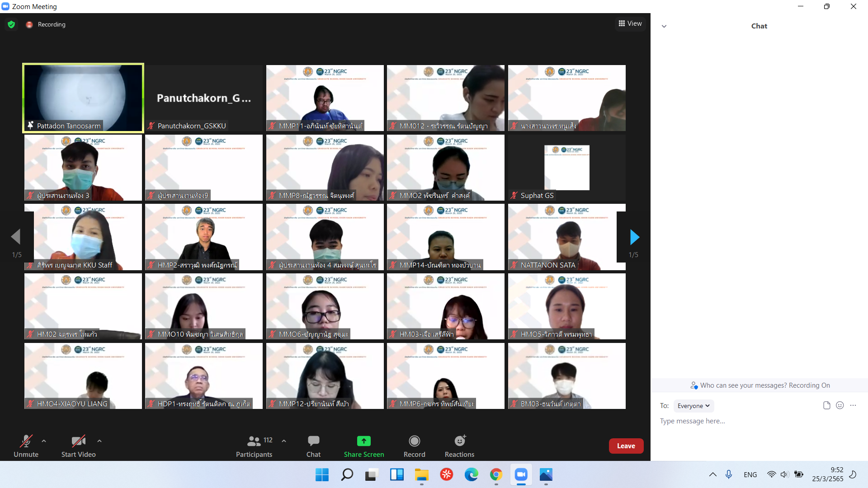Open chat more options ellipsis
Screen dimensions: 868x488
(x=853, y=405)
